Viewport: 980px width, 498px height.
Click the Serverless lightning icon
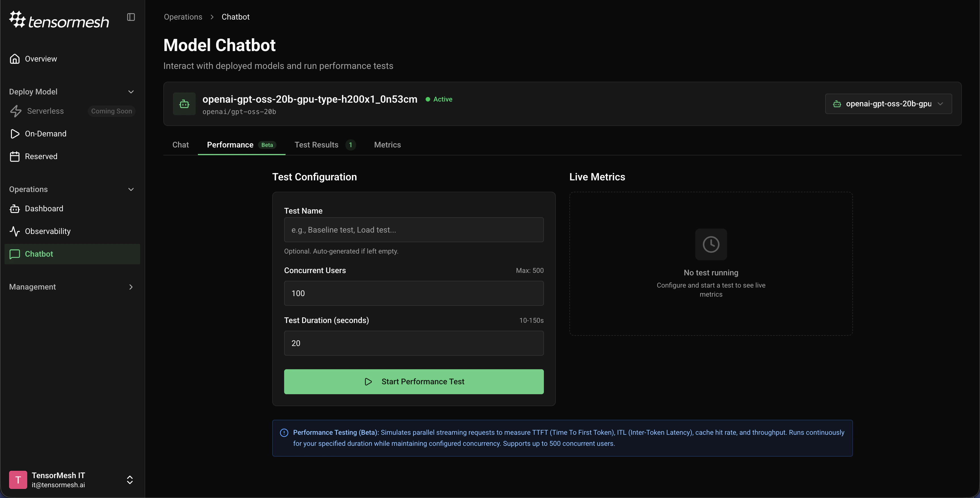(x=16, y=111)
